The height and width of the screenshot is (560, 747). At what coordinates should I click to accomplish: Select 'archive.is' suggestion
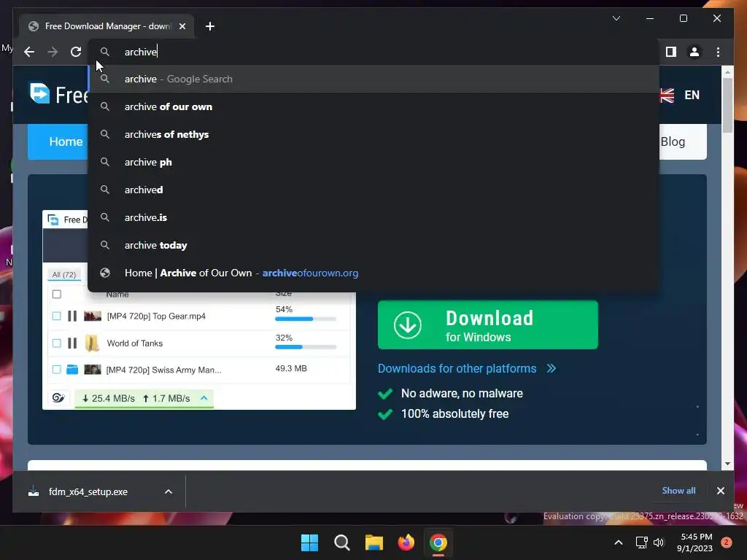pos(373,217)
